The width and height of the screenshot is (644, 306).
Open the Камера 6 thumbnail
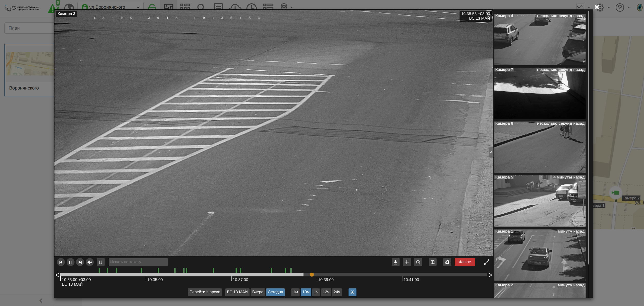(540, 147)
